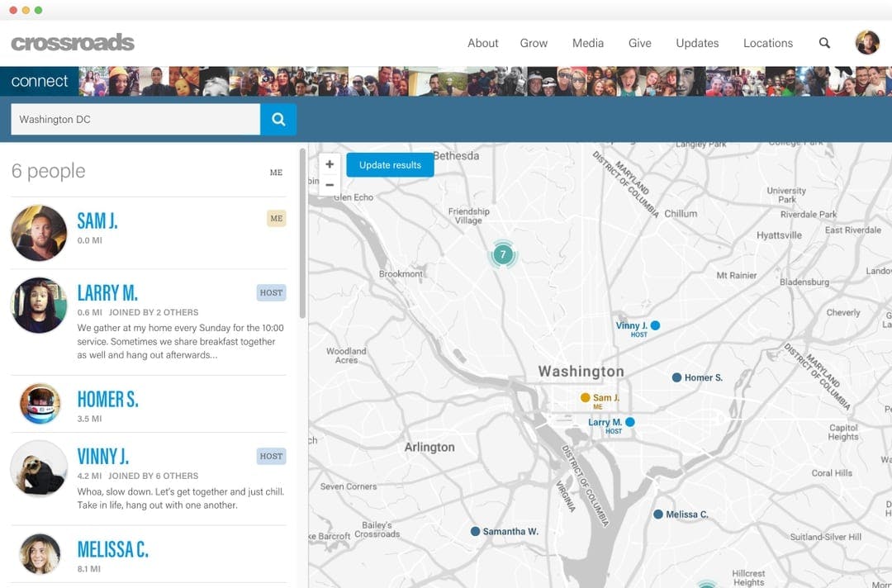This screenshot has height=588, width=892.
Task: Zoom in on the map
Action: (x=330, y=164)
